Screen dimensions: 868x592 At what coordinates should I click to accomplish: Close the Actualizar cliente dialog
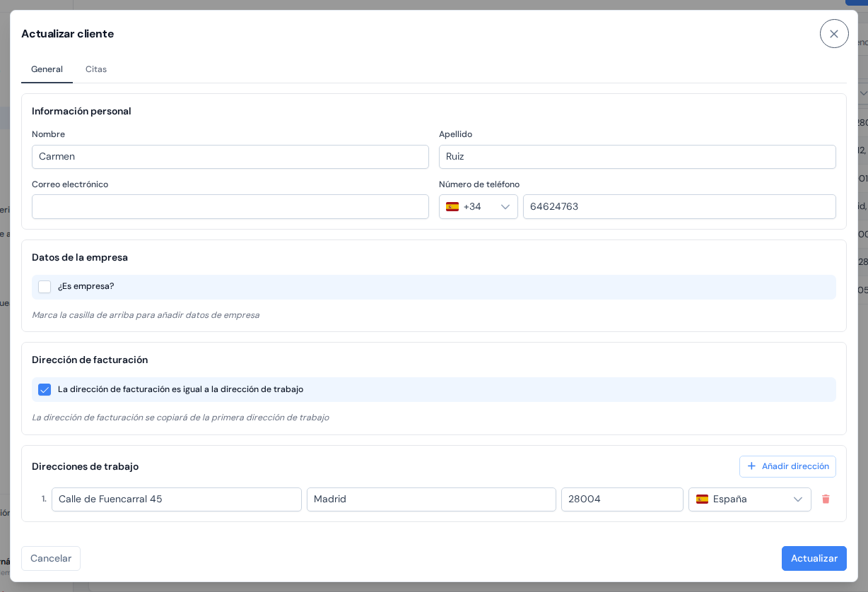click(x=834, y=33)
